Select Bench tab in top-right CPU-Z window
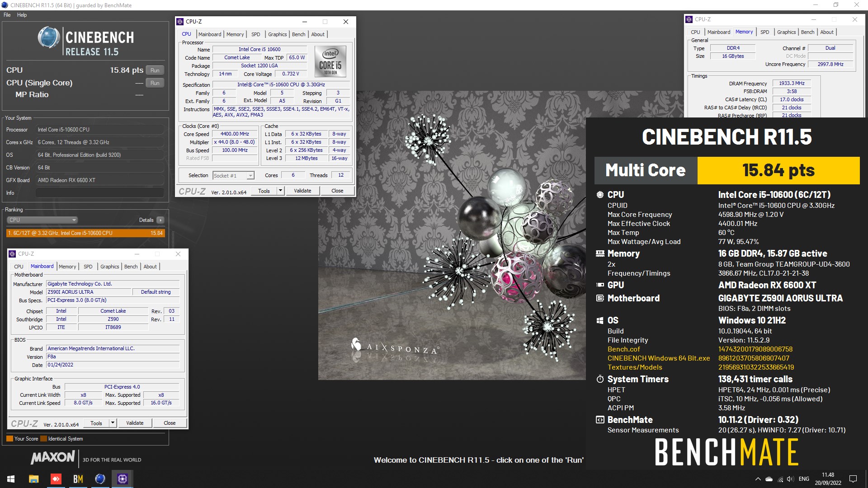 pyautogui.click(x=808, y=32)
